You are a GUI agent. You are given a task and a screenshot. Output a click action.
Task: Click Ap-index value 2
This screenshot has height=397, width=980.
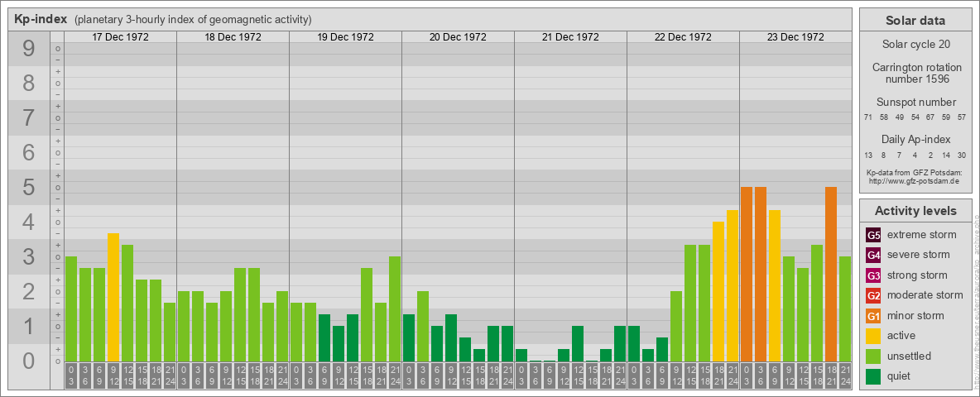[930, 155]
